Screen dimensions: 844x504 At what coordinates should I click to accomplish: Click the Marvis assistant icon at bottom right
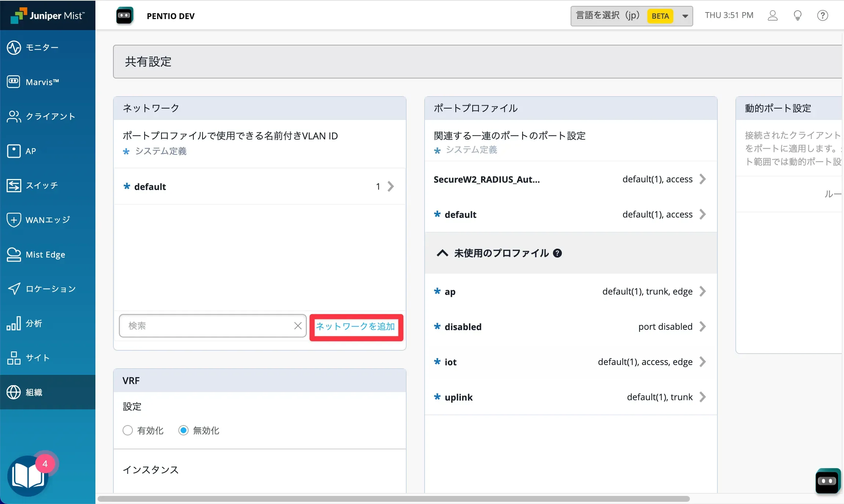827,481
